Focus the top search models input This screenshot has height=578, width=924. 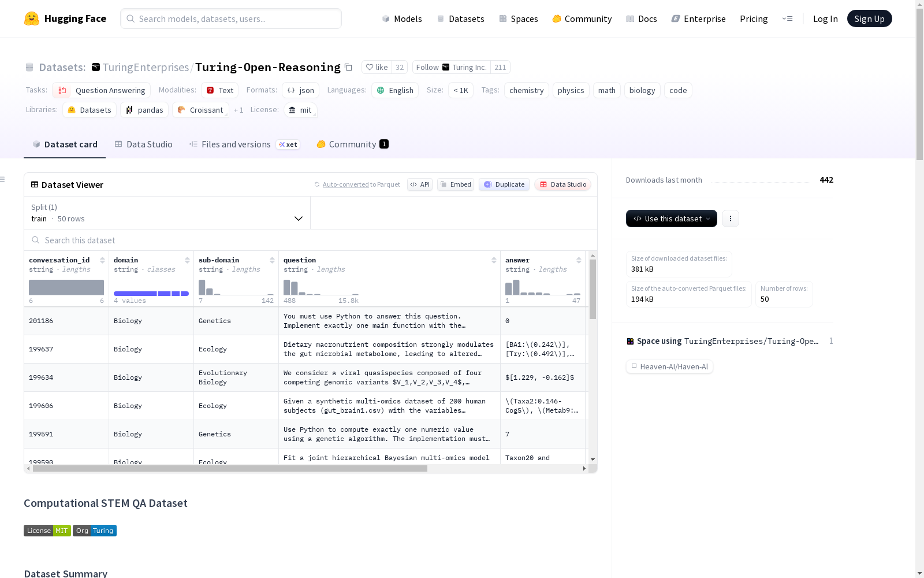(231, 18)
